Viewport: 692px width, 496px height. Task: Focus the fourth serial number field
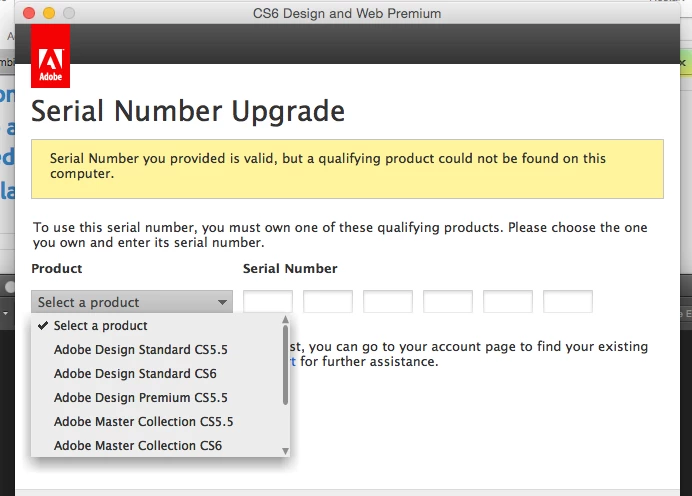pos(448,301)
